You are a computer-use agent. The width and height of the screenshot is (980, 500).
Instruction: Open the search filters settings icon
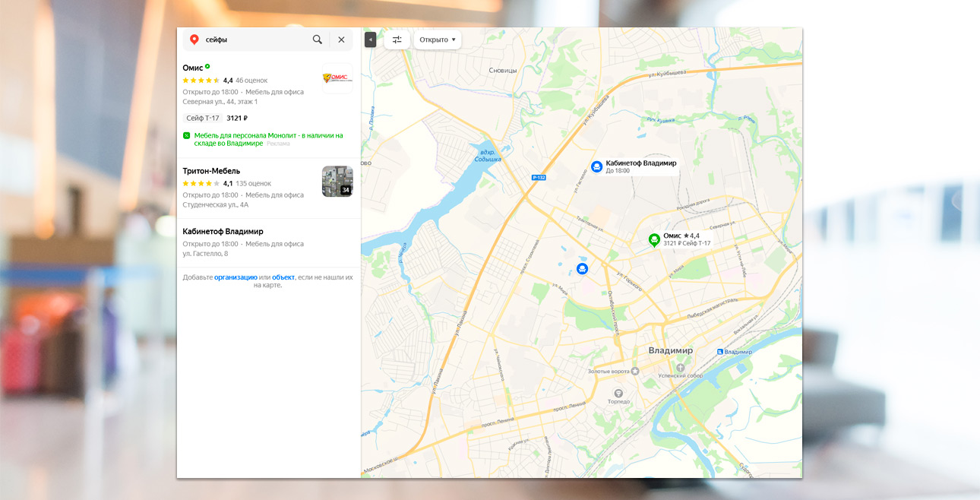pyautogui.click(x=397, y=40)
